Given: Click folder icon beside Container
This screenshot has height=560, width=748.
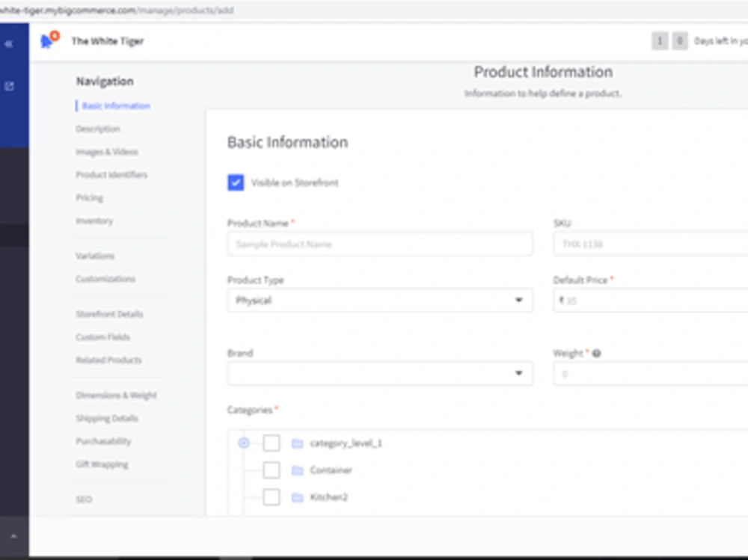Looking at the screenshot, I should click(298, 471).
